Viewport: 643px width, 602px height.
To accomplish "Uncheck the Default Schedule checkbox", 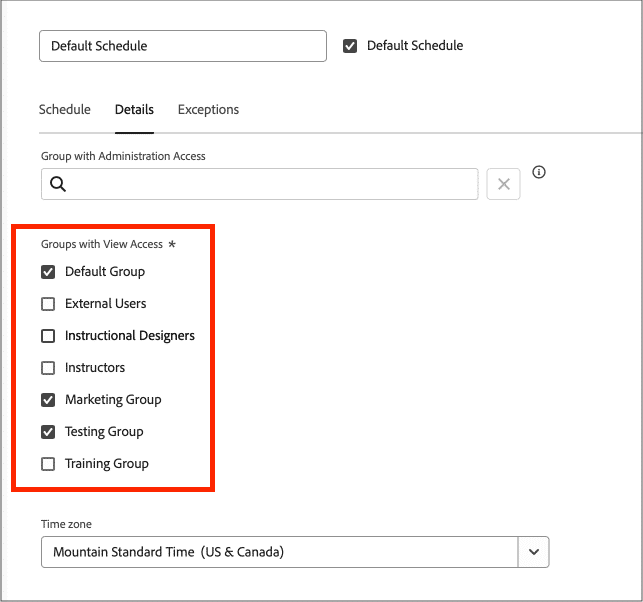I will [x=350, y=46].
